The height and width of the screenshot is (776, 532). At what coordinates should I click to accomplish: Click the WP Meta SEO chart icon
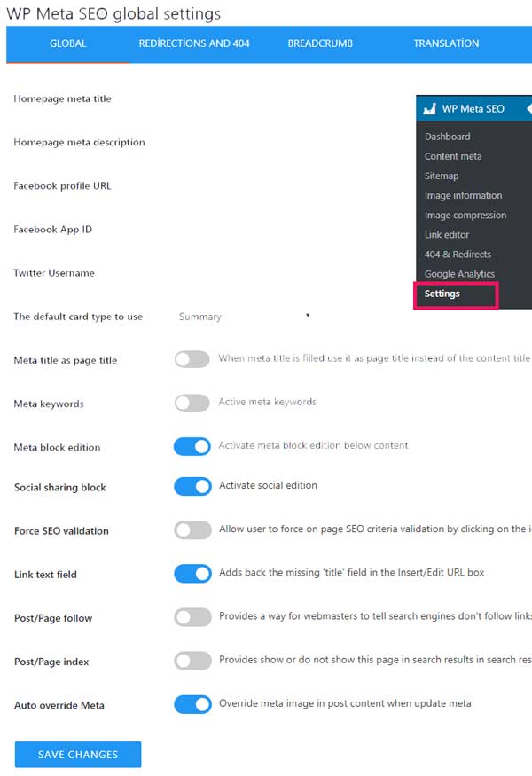click(x=429, y=109)
